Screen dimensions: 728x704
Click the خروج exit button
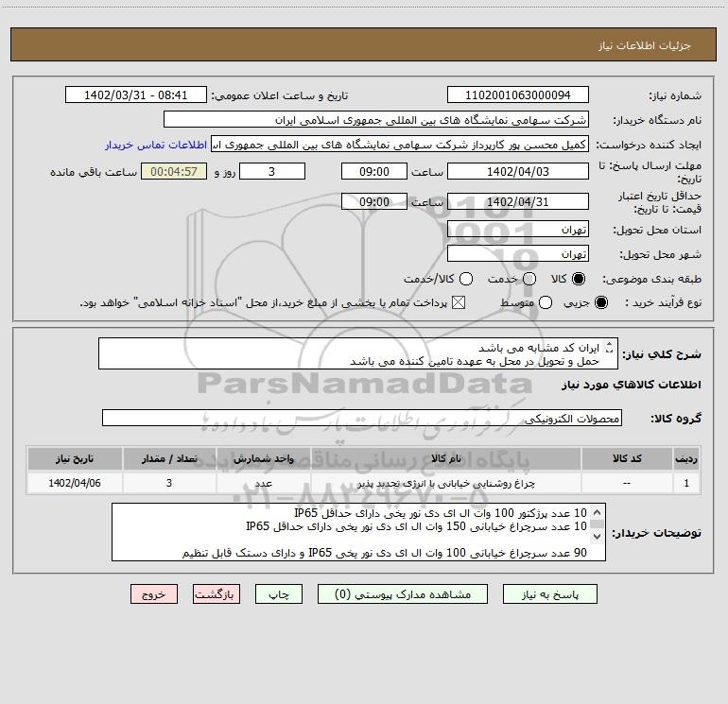click(154, 594)
